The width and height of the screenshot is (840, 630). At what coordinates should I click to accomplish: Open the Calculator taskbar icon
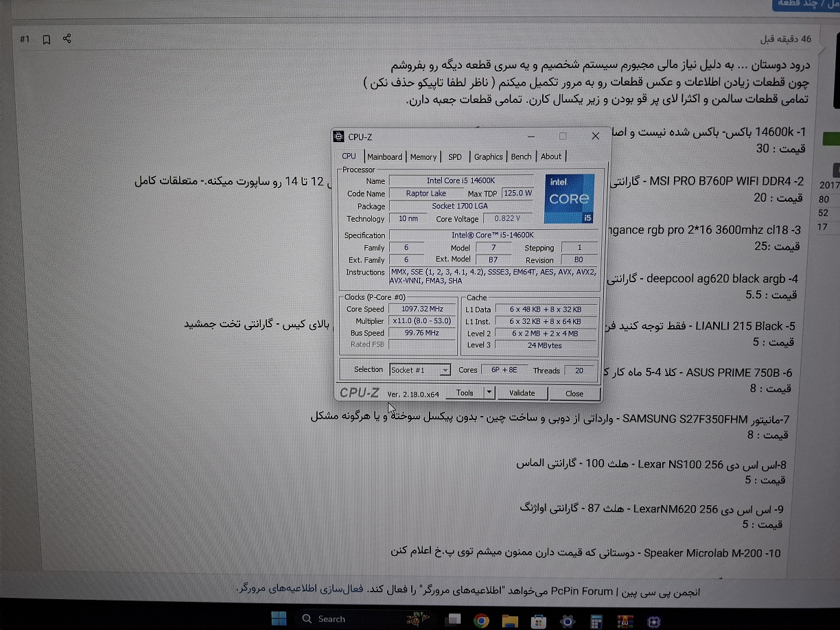(x=596, y=620)
